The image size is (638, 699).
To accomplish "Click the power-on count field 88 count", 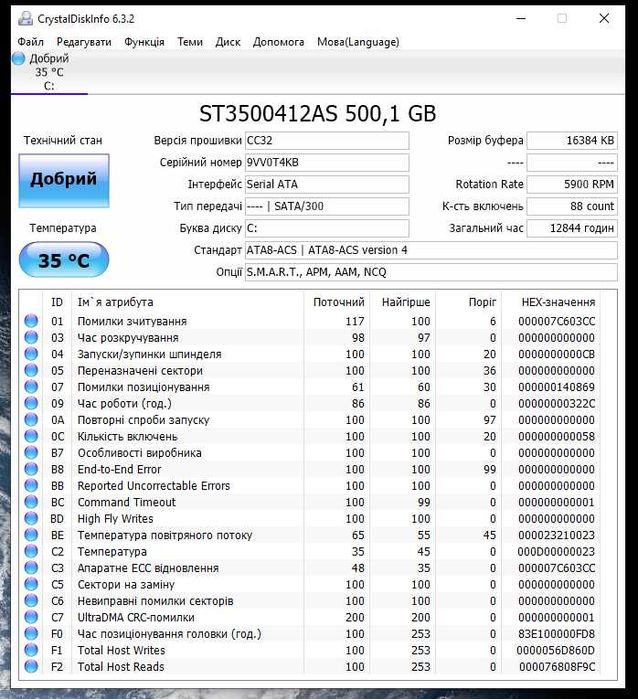I will pyautogui.click(x=572, y=206).
